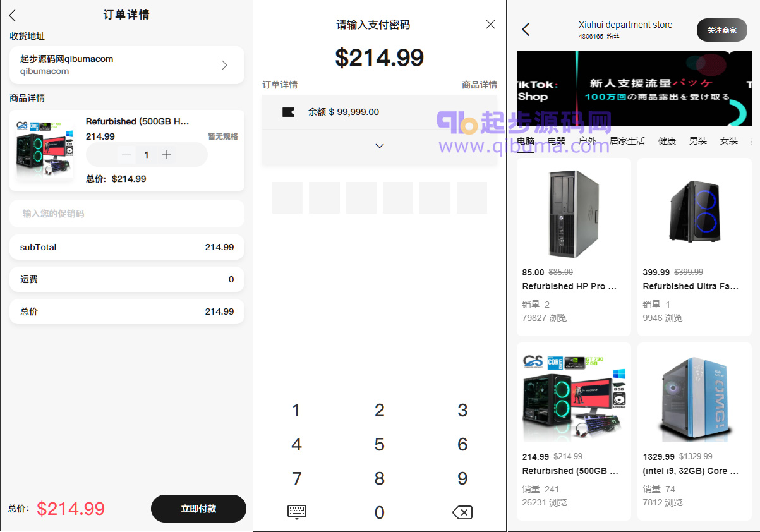760x532 pixels.
Task: Select the wallet balance payment icon
Action: (x=288, y=112)
